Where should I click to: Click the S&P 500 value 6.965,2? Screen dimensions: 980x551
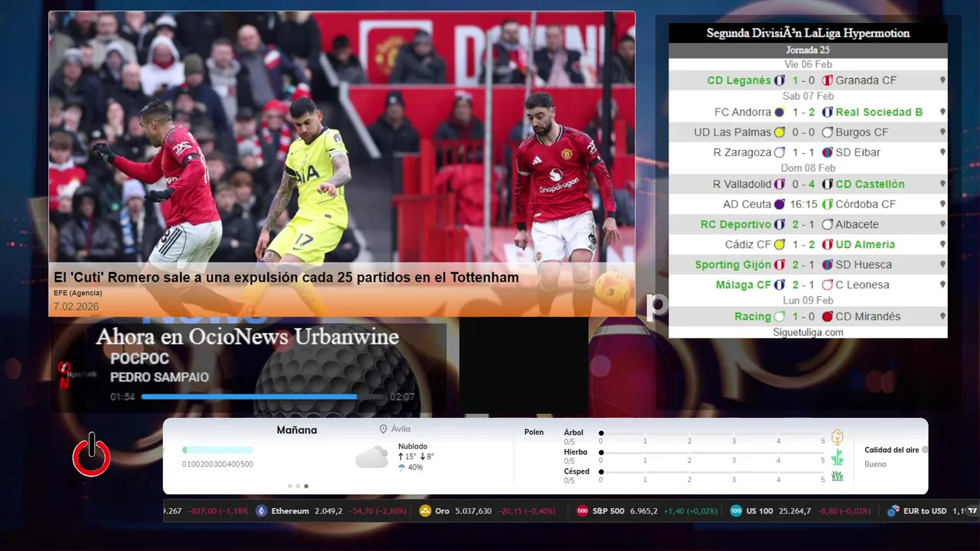click(644, 511)
